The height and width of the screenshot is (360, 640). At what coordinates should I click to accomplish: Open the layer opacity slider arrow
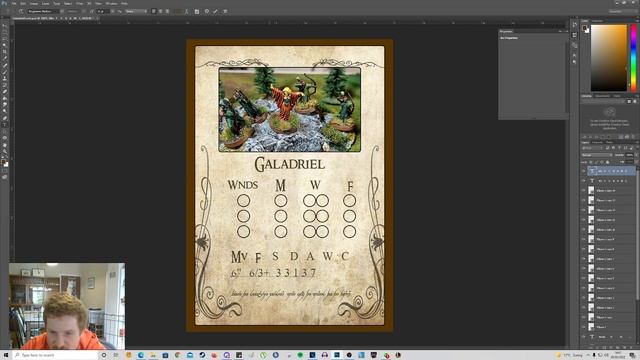637,155
